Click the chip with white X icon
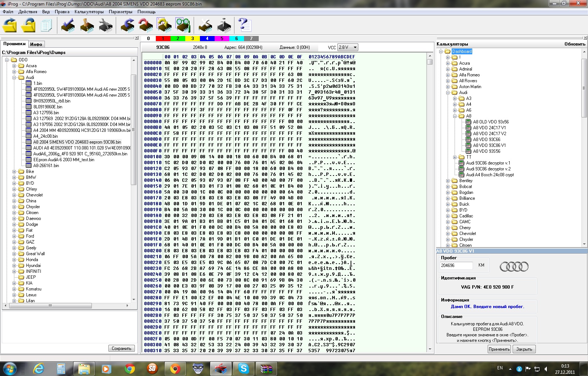588x376 pixels. (205, 25)
